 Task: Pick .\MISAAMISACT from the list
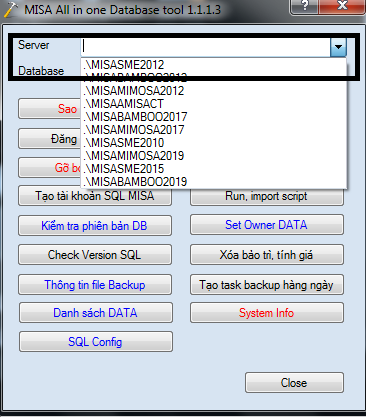pos(214,104)
